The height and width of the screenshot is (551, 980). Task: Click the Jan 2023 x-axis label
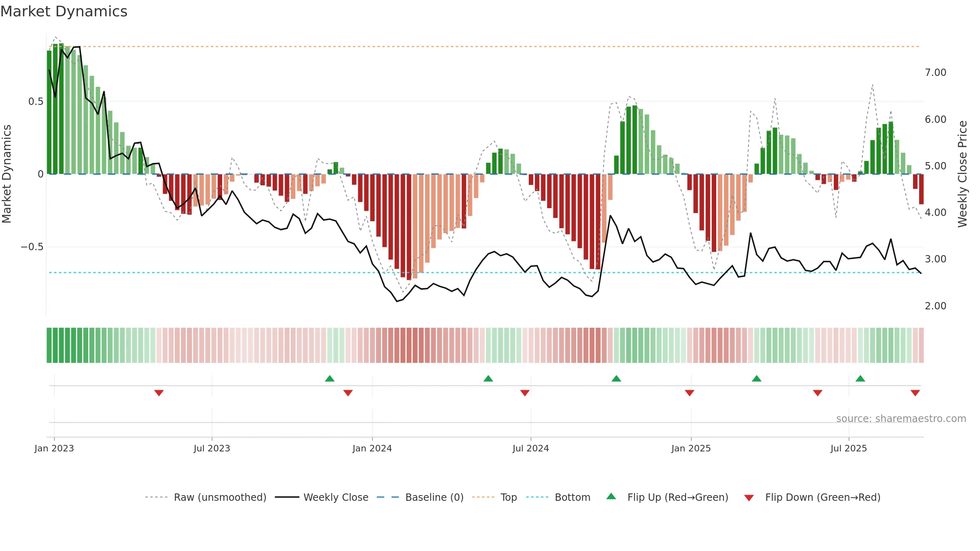tap(54, 448)
